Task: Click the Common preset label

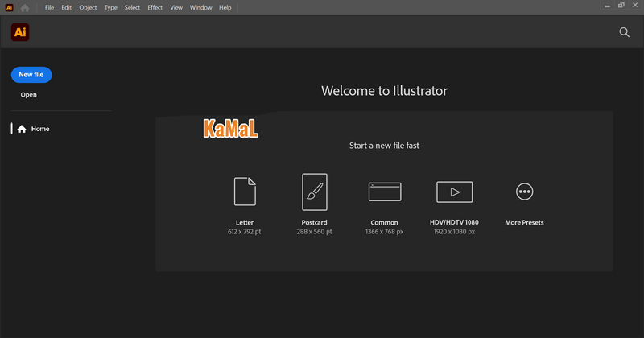Action: pyautogui.click(x=385, y=222)
